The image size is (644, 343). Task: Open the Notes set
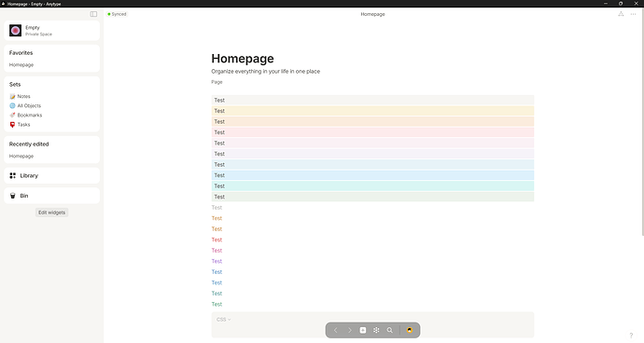24,96
